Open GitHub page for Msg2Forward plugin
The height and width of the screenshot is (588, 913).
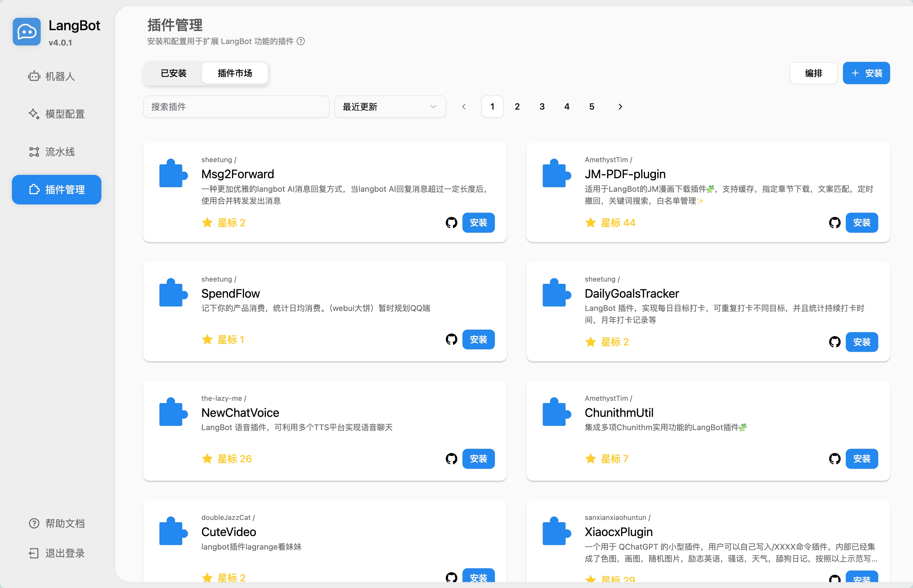click(x=451, y=223)
